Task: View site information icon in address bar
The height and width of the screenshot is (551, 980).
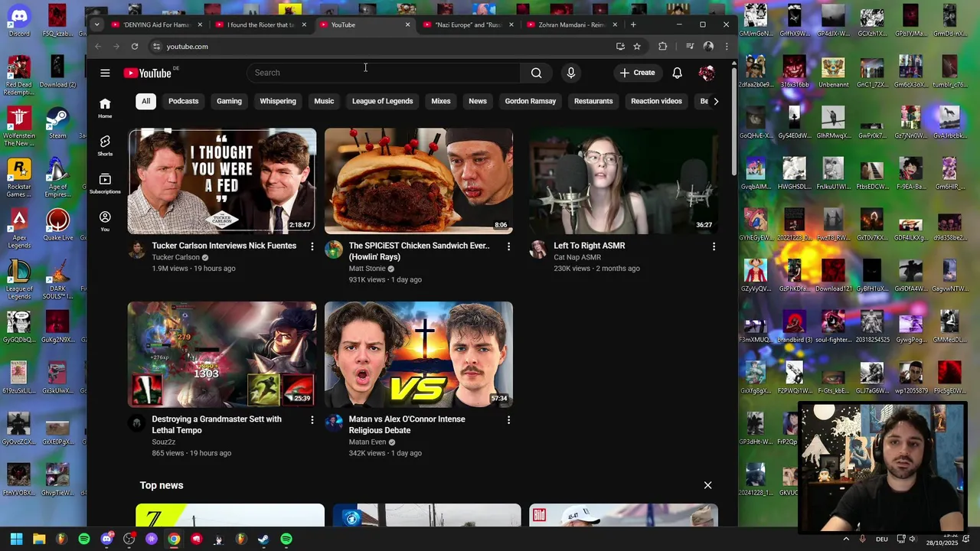Action: [156, 47]
